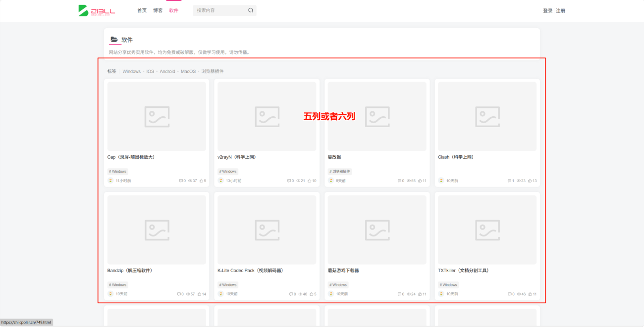Click the 登录 link
This screenshot has width=644, height=327.
[x=547, y=11]
